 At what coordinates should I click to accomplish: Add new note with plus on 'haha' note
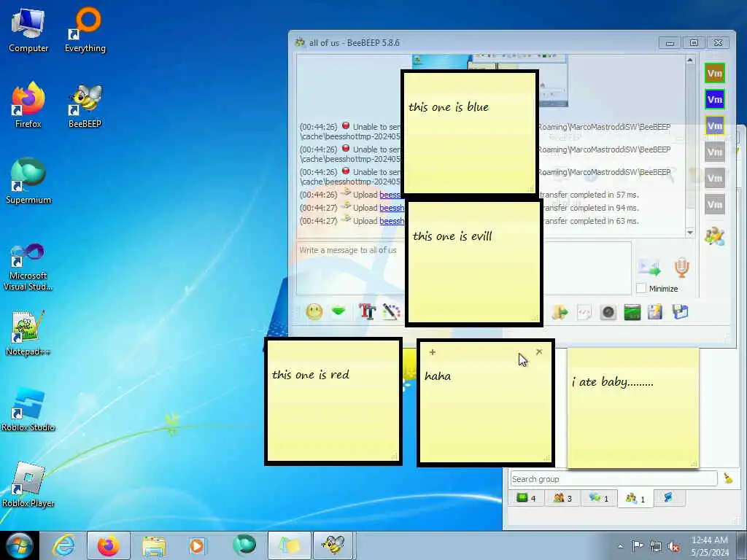pos(432,352)
